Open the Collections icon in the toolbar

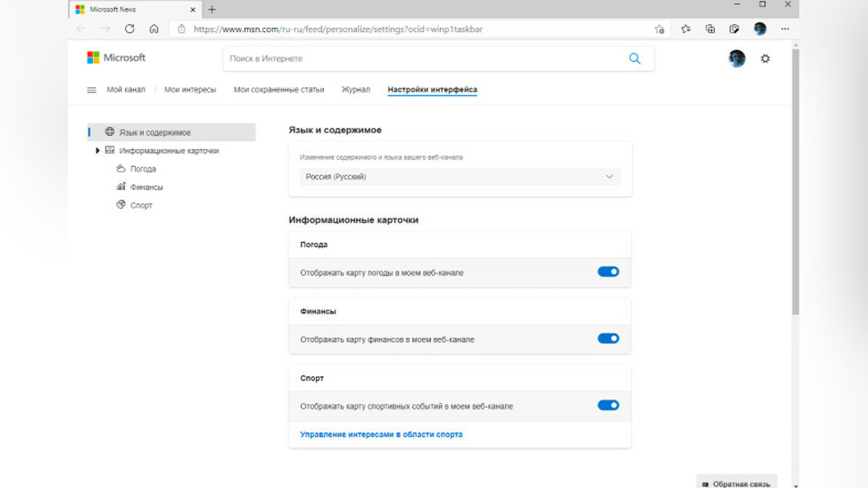[x=710, y=29]
